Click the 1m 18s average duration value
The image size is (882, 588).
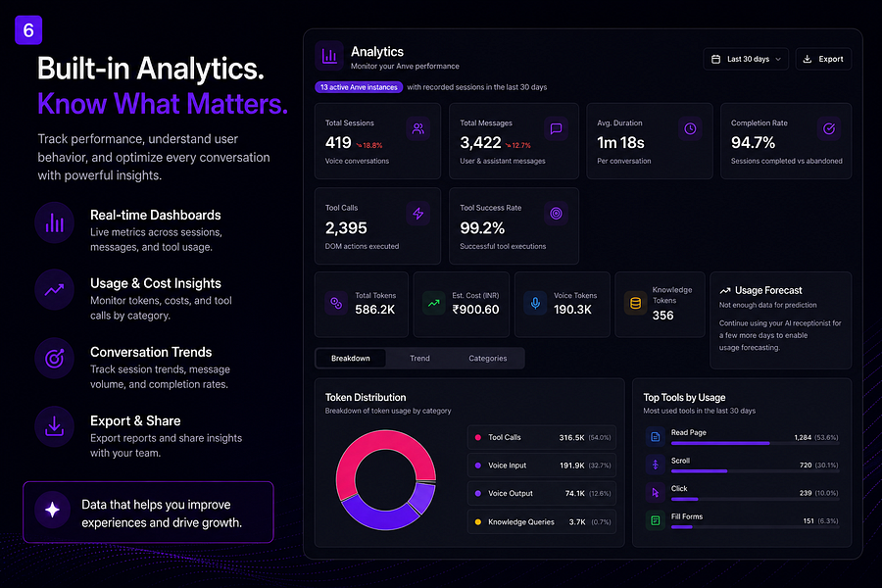coord(620,143)
